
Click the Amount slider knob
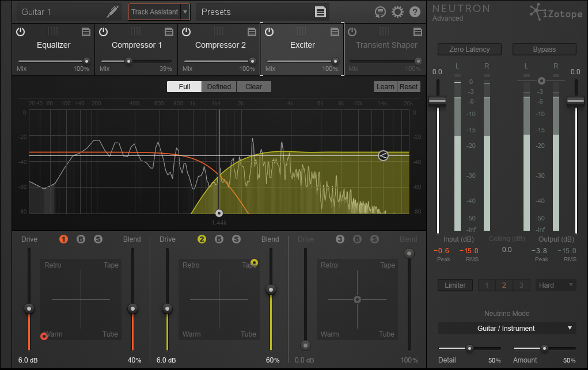[x=544, y=348]
